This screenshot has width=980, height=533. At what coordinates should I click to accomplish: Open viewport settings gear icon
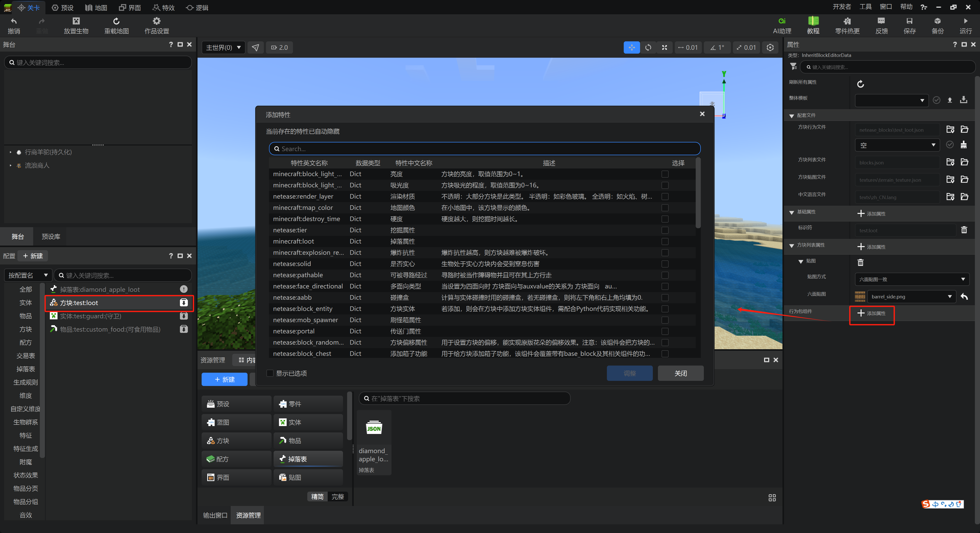click(x=770, y=47)
